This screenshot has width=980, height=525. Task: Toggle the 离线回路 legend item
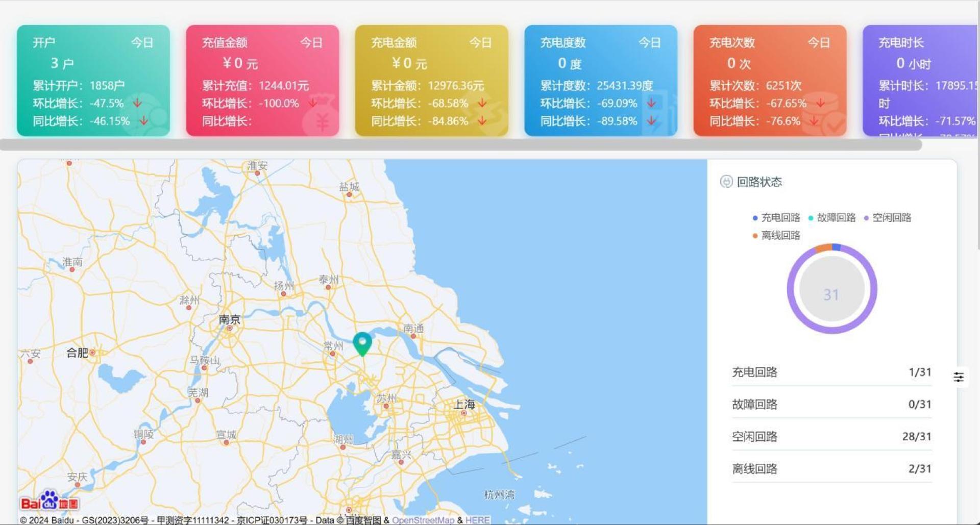click(x=776, y=235)
